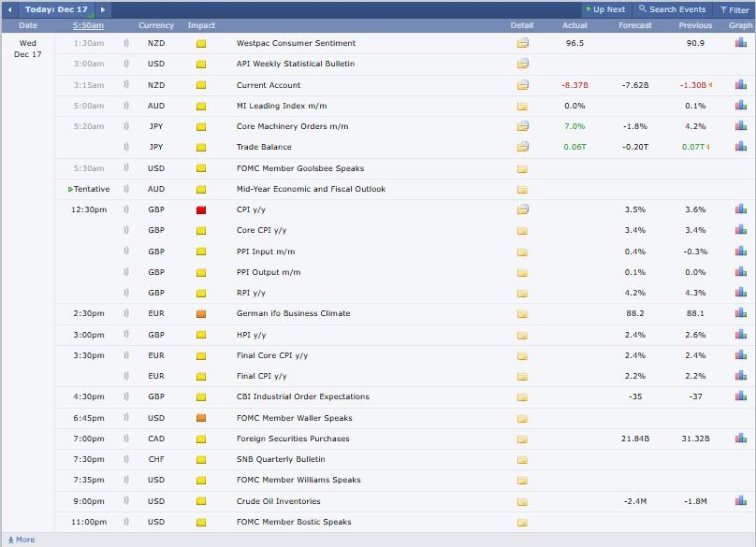Click orange impact icon for FOMC Waller Speaks
Viewport: 756px width, 547px height.
point(201,418)
